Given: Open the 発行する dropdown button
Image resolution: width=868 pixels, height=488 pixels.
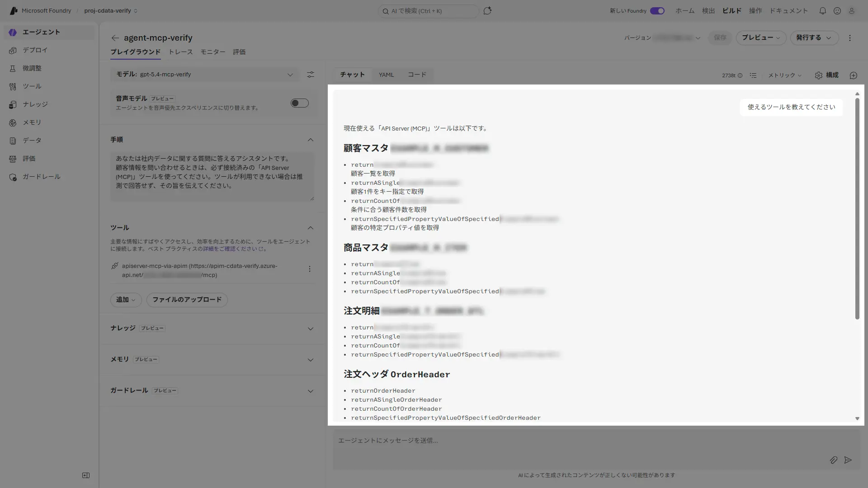Looking at the screenshot, I should coord(814,38).
